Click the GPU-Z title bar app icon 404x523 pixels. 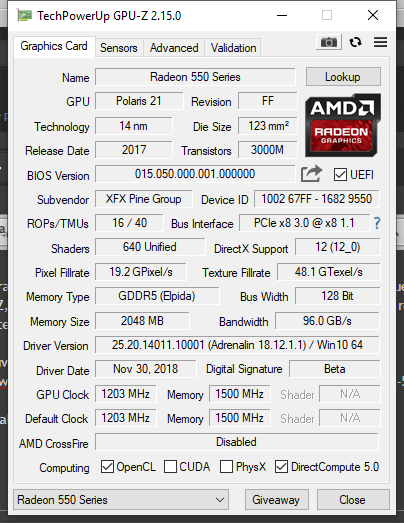24,16
